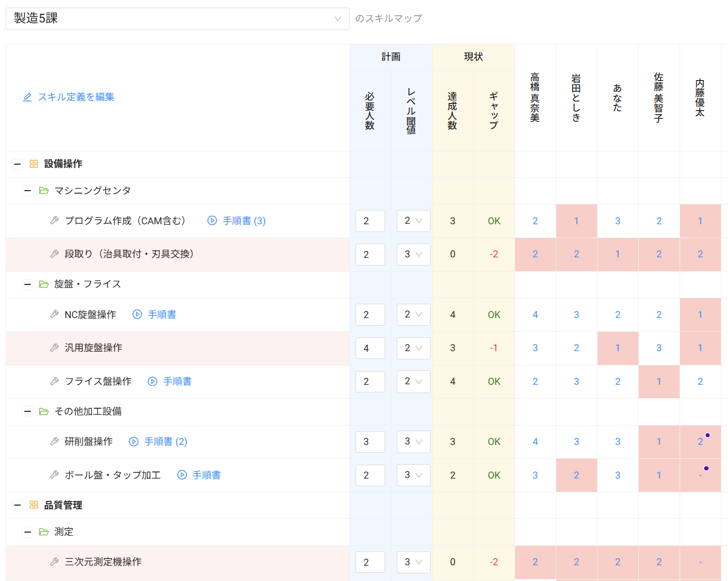Click the purple dot on 研削盤操作 for 内藤優太
The width and height of the screenshot is (728, 581).
[x=708, y=435]
